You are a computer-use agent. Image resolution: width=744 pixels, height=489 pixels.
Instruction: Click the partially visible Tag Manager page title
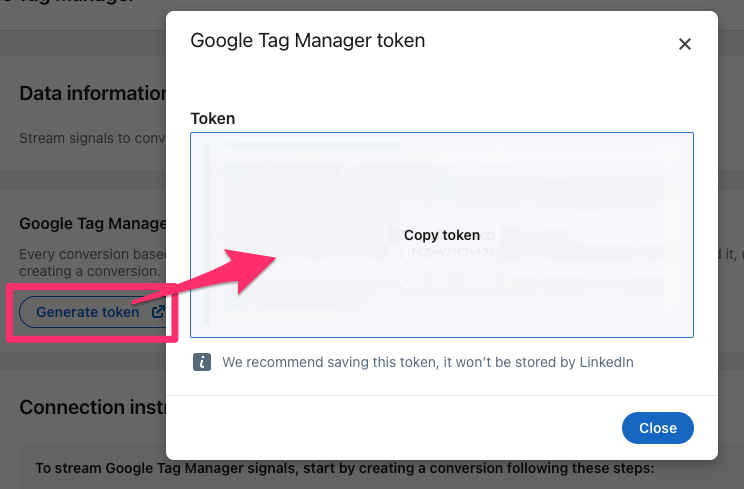point(66,2)
